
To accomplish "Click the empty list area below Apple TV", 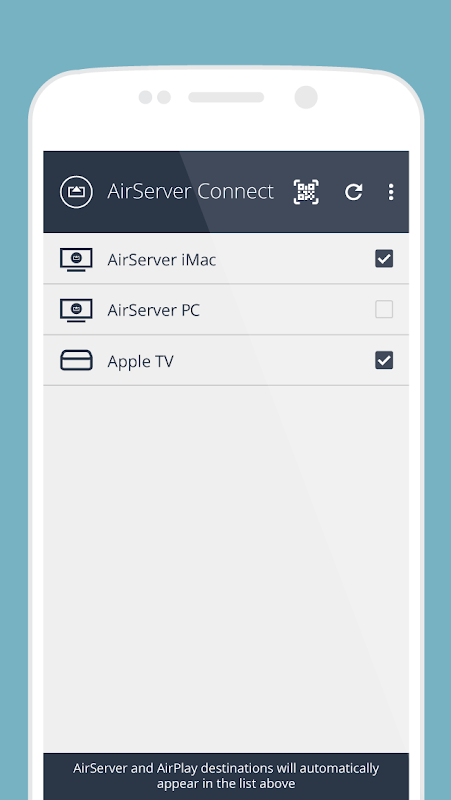I will click(x=226, y=569).
